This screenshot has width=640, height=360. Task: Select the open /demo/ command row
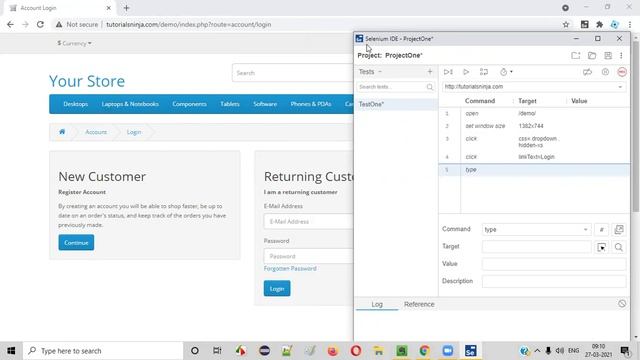(x=534, y=113)
